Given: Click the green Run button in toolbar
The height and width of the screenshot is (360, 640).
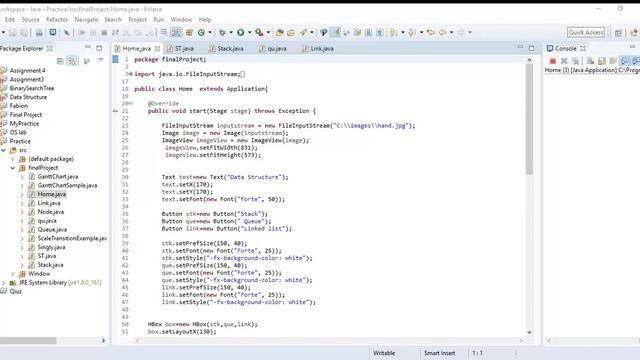Looking at the screenshot, I should click(240, 32).
